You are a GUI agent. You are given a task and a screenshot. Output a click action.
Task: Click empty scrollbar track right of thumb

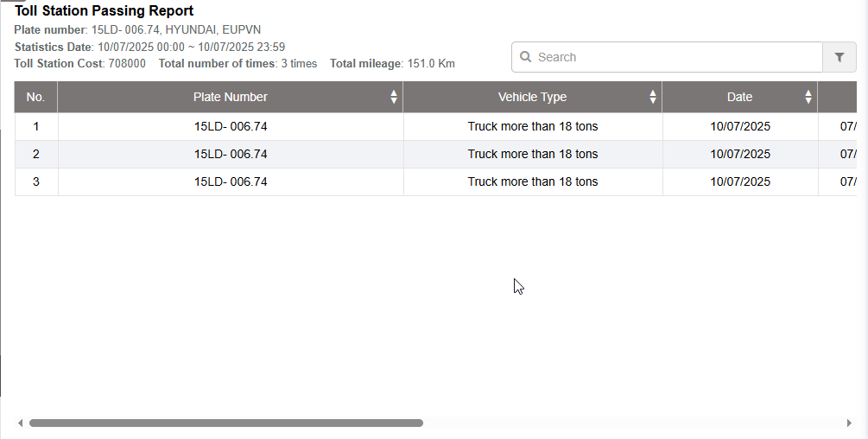pos(630,423)
